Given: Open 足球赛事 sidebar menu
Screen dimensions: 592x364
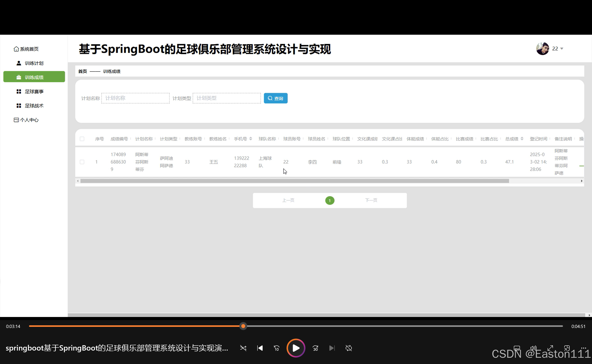Looking at the screenshot, I should pos(34,92).
